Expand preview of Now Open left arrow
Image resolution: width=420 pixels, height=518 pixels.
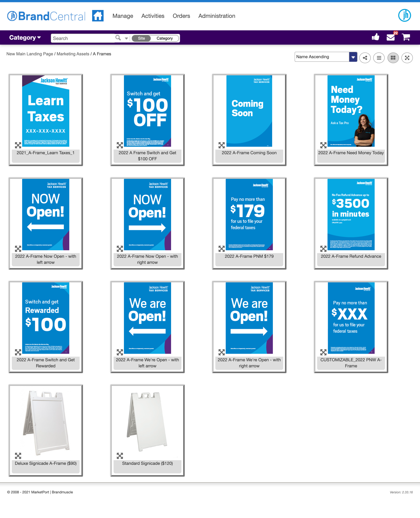tap(18, 249)
